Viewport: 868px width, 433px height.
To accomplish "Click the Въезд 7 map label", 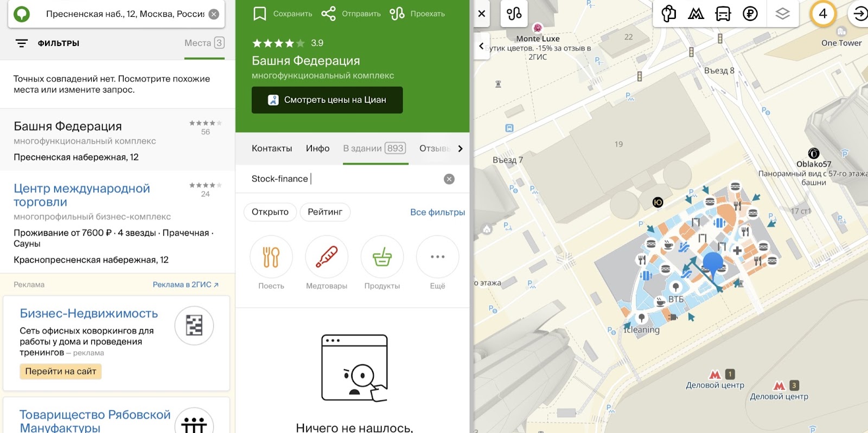I will click(x=508, y=160).
